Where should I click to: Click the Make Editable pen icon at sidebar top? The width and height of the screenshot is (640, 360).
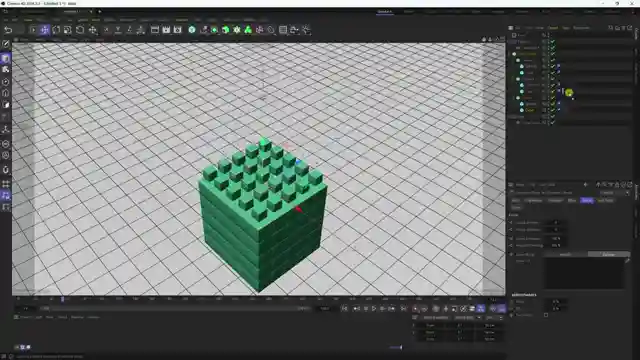5,44
